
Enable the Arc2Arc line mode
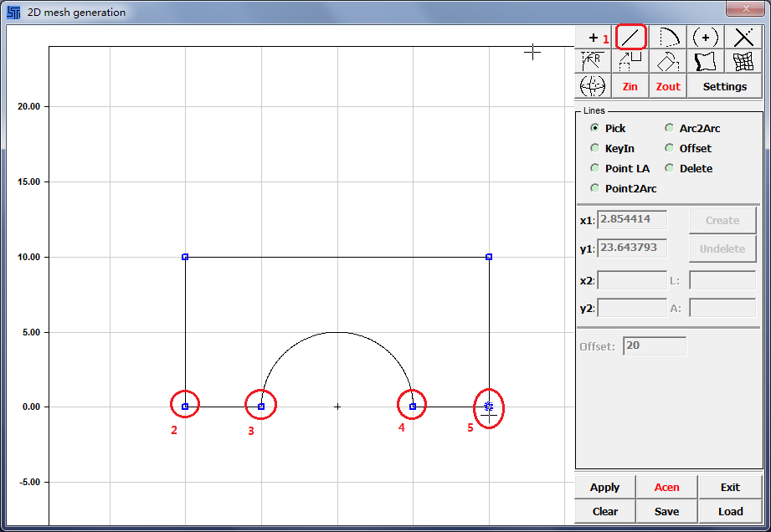pyautogui.click(x=670, y=128)
